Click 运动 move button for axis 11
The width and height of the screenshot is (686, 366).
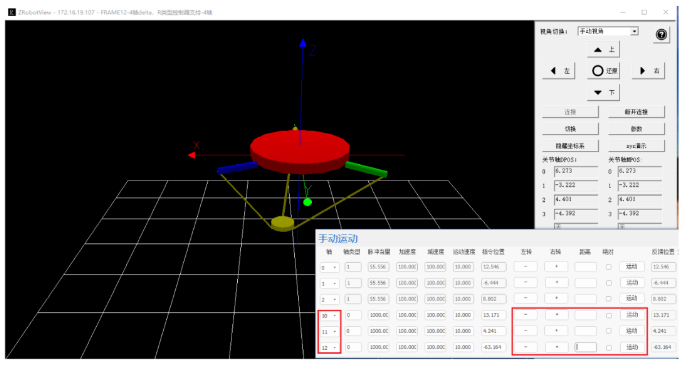632,331
